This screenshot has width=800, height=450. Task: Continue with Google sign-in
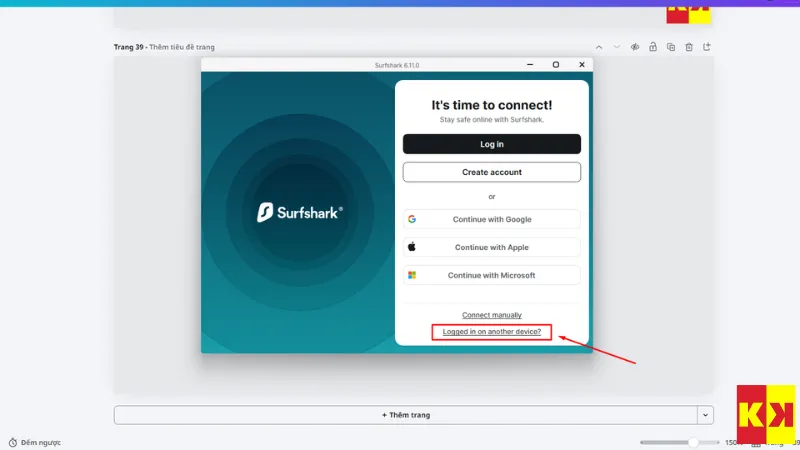click(491, 219)
